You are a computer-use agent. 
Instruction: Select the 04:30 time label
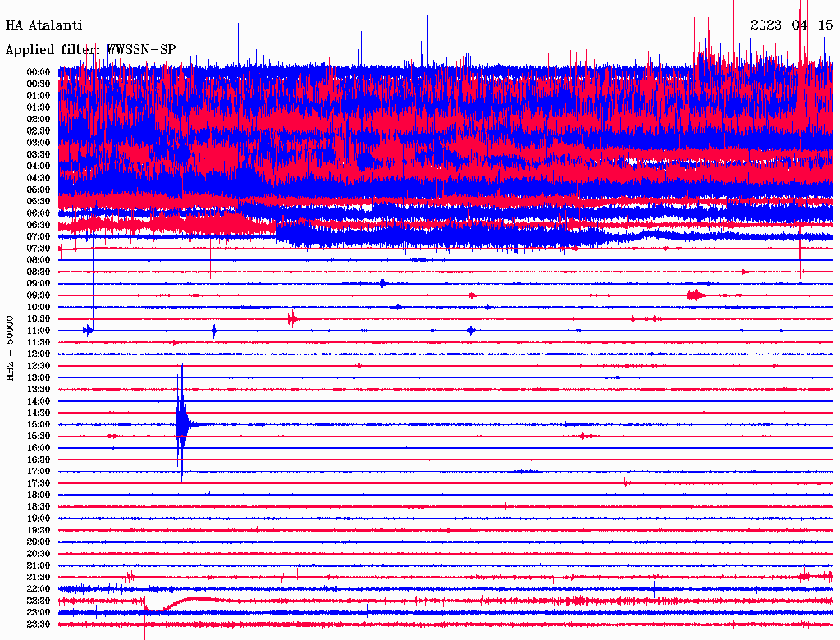click(x=39, y=178)
